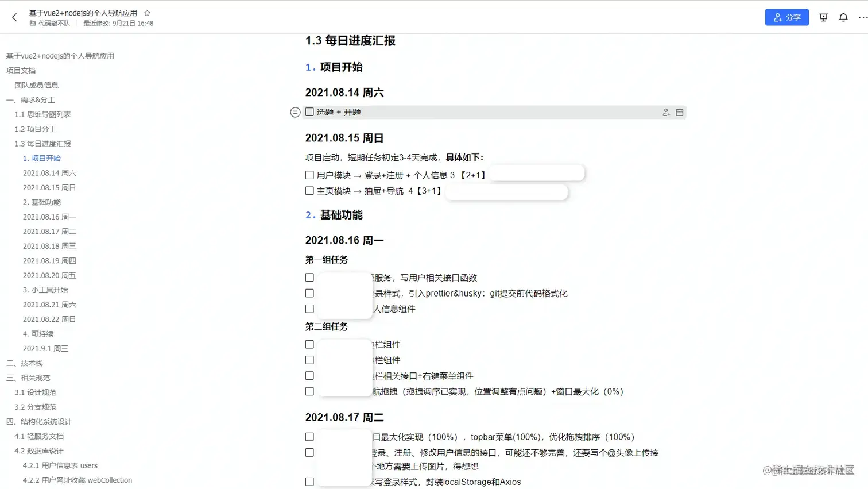Tick the topbar菜单 task checkbox
Image resolution: width=868 pixels, height=489 pixels.
(309, 437)
